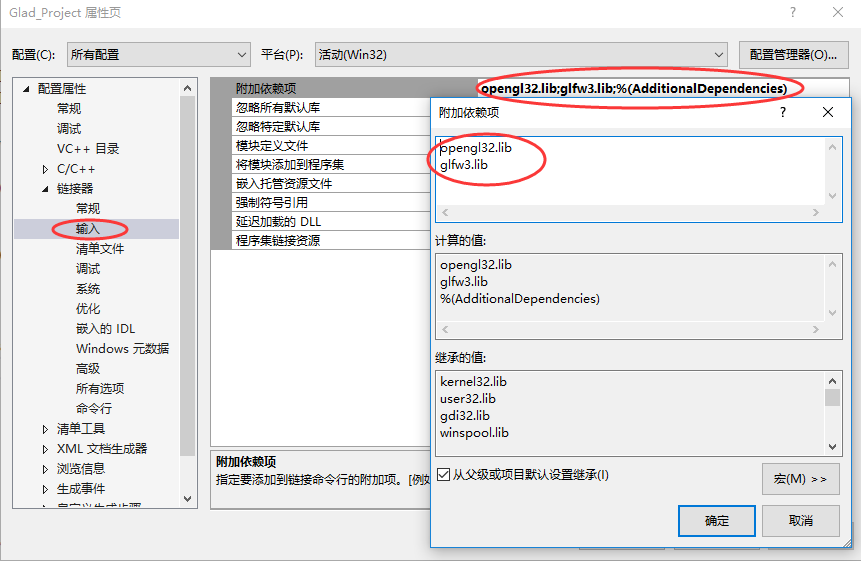The image size is (861, 561).
Task: Click the 继承的值 scrollbar thumb
Action: point(832,397)
